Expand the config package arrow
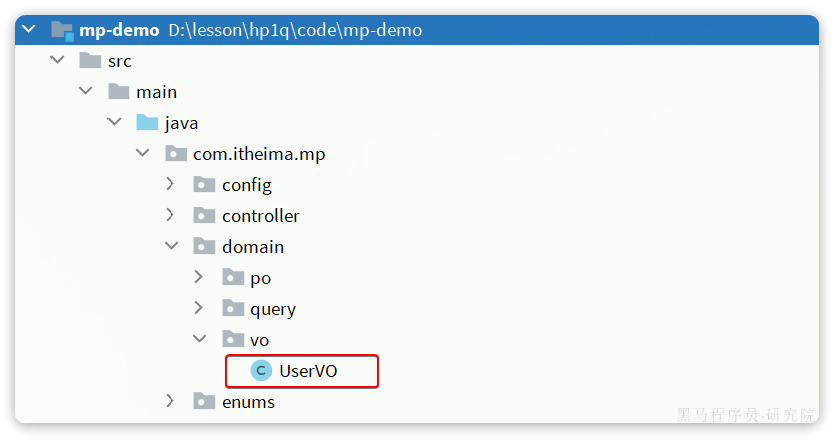Screen dimensions: 834x440 coord(170,185)
